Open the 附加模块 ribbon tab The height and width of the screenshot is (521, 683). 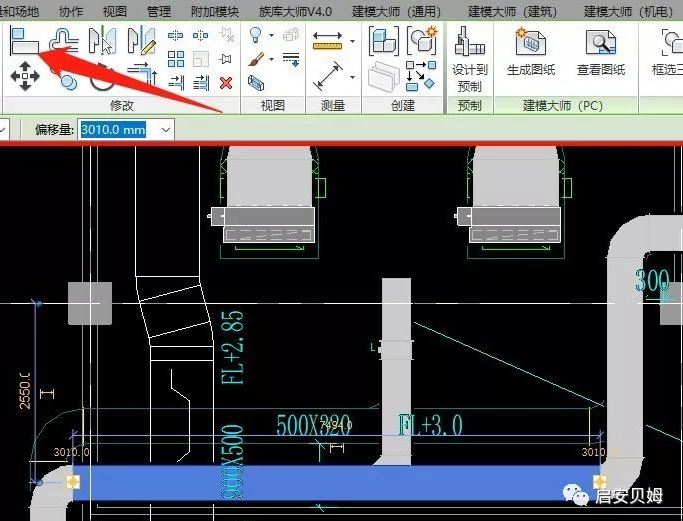point(215,11)
